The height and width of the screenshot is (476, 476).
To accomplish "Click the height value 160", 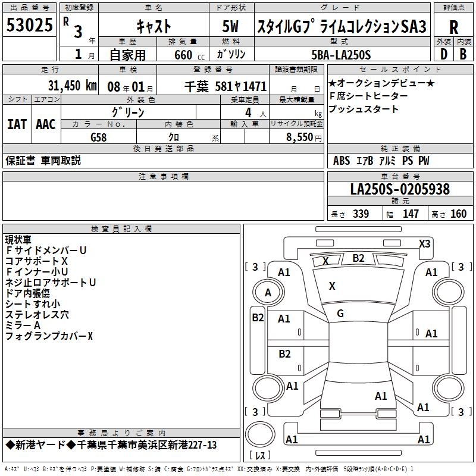I will 458,214.
